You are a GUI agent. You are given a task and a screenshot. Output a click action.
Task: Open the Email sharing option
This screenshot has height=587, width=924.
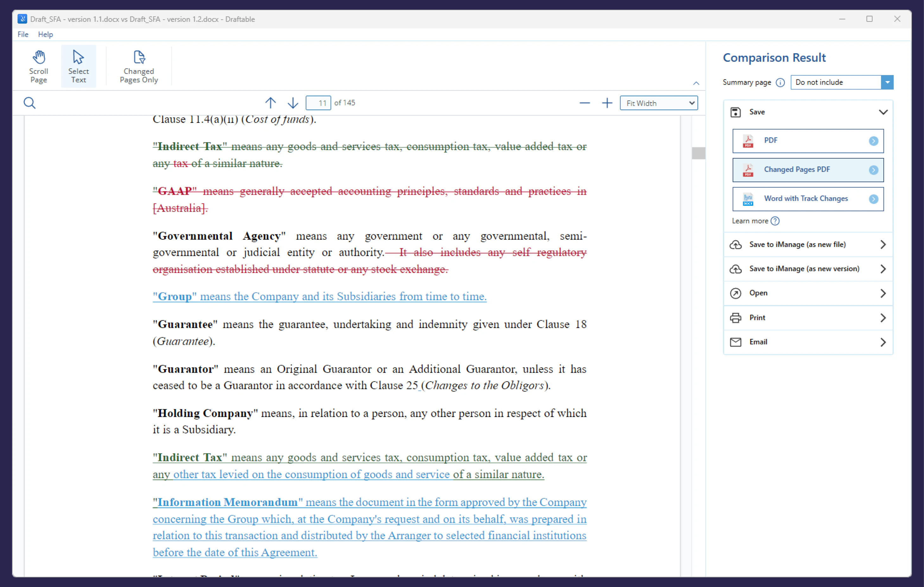click(807, 342)
